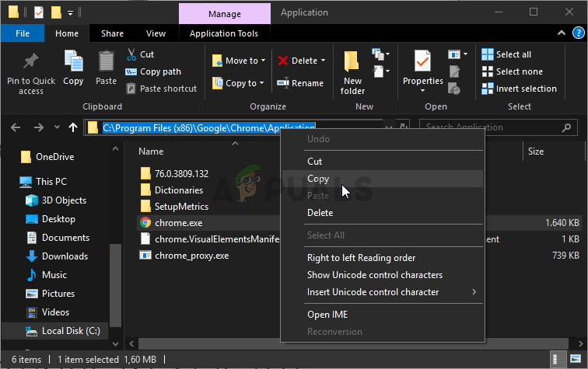Go forward with the right arrow
The width and height of the screenshot is (588, 369).
click(x=39, y=127)
